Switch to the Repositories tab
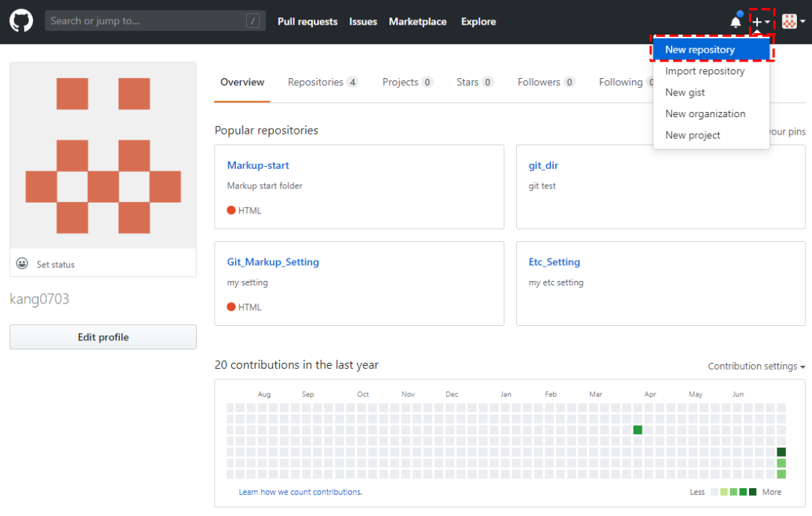Image resolution: width=812 pixels, height=516 pixels. coord(323,82)
